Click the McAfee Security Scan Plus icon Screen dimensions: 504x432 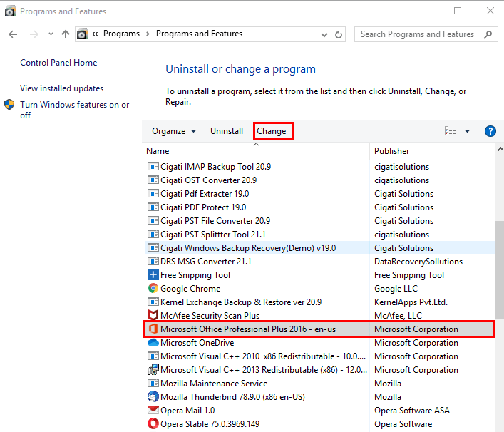coord(153,315)
